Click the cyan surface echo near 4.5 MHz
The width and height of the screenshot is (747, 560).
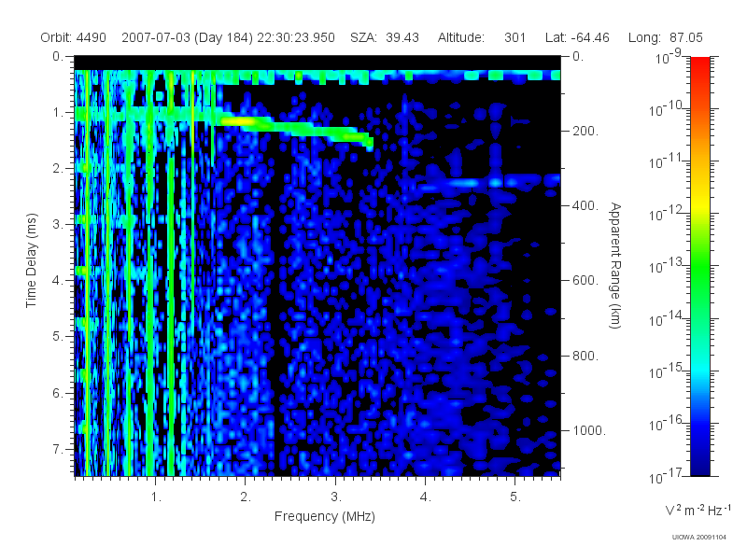pos(464,183)
